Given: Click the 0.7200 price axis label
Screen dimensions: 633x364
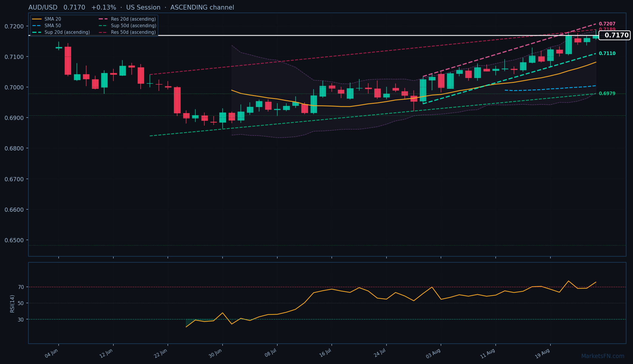Looking at the screenshot, I should 14,26.
